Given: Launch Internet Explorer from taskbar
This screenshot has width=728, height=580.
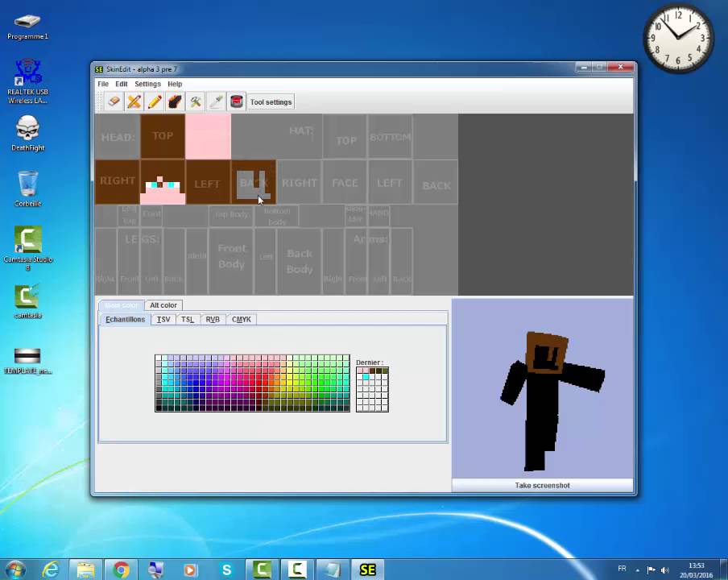Looking at the screenshot, I should pos(50,570).
